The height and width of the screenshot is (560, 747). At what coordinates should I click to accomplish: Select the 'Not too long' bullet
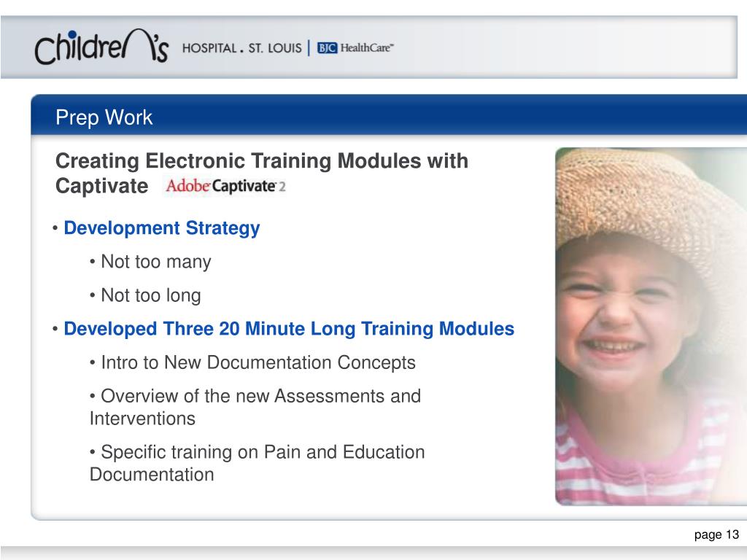(x=150, y=295)
